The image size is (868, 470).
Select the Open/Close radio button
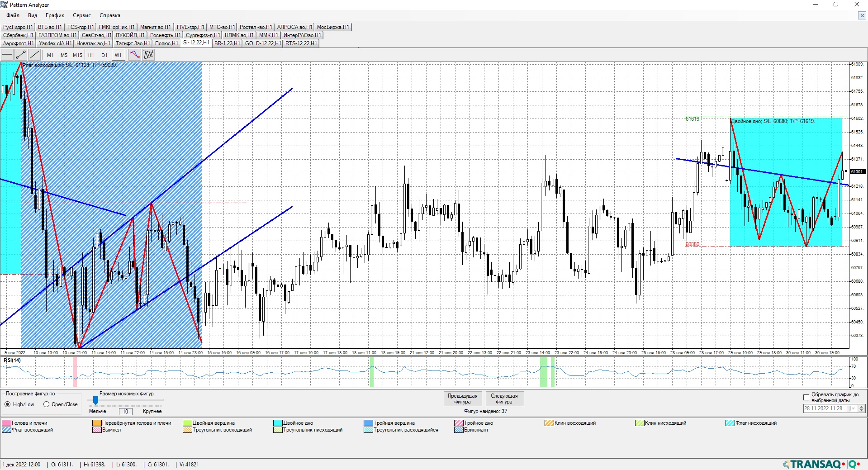pos(46,404)
